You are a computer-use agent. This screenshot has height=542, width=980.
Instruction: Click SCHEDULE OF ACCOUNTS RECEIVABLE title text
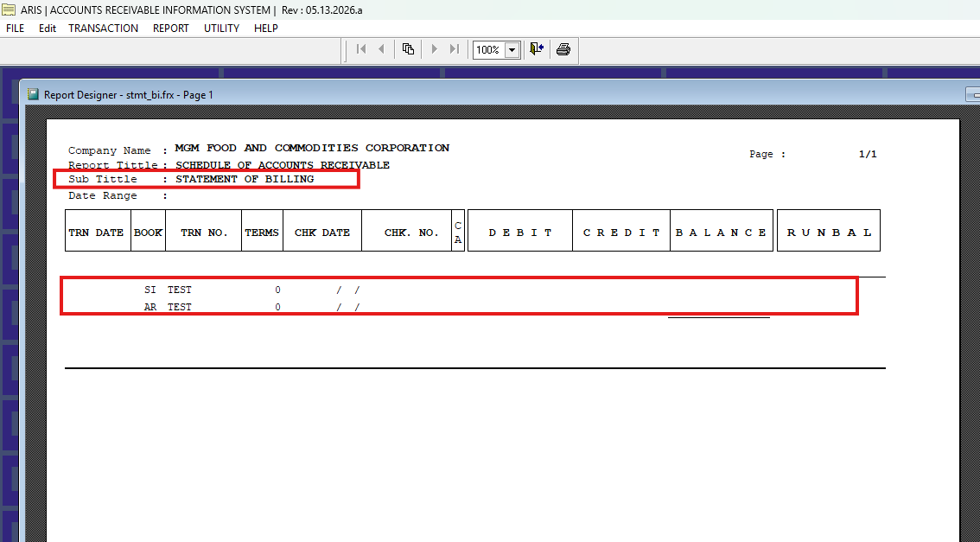point(283,165)
